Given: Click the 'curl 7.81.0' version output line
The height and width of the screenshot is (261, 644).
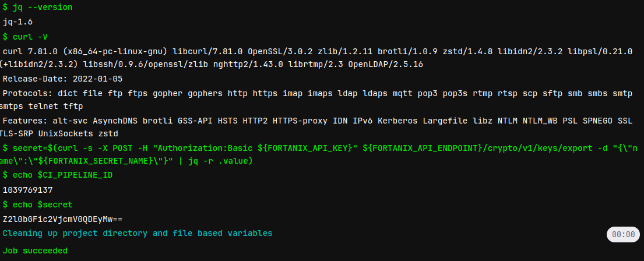Looking at the screenshot, I should click(x=318, y=51).
